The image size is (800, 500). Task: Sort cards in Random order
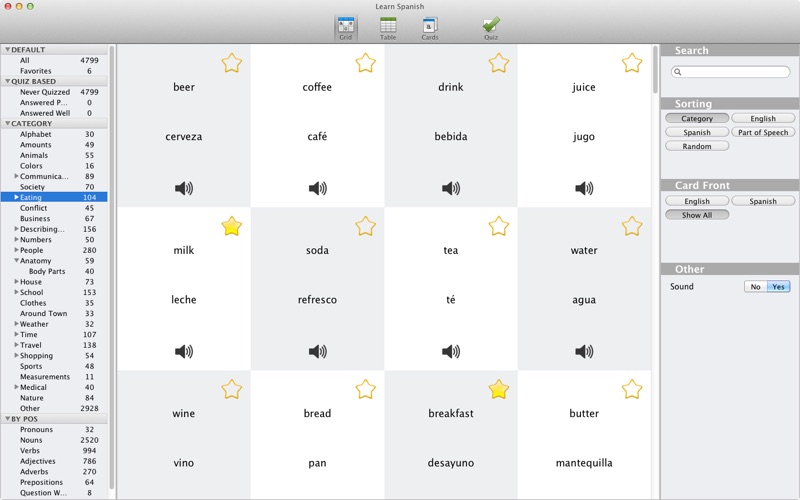pyautogui.click(x=697, y=146)
